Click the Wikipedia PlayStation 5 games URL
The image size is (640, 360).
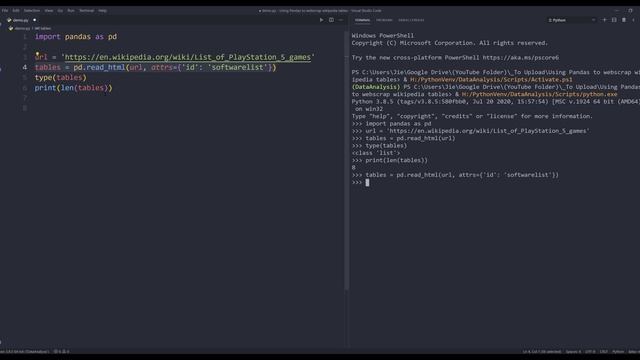point(188,57)
